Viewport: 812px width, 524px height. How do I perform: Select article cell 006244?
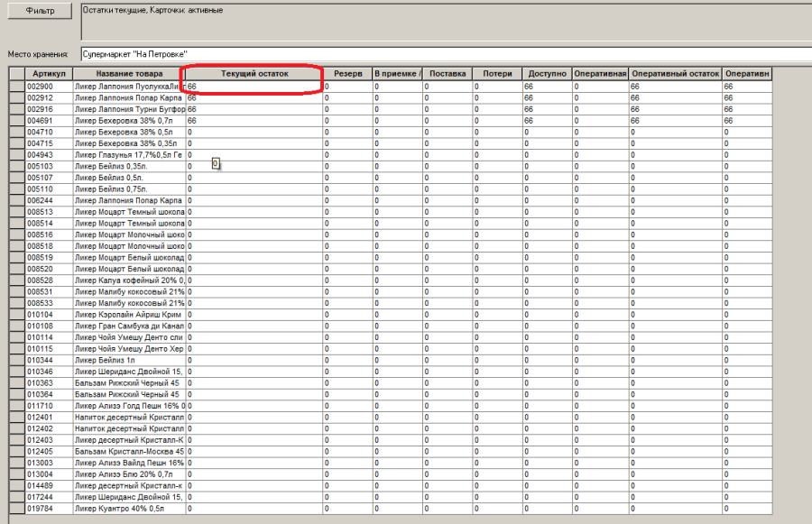pos(50,200)
